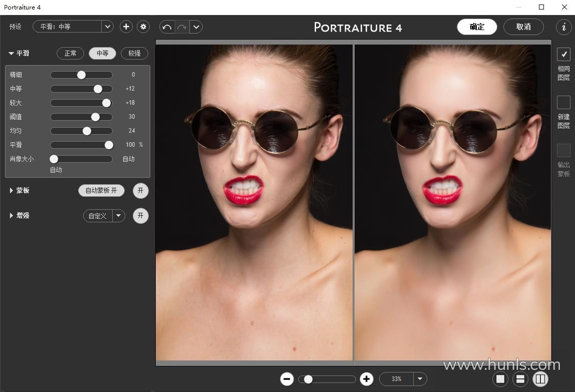Select the horizontal split preview icon
Viewport: 575px width, 392px height.
click(x=520, y=379)
